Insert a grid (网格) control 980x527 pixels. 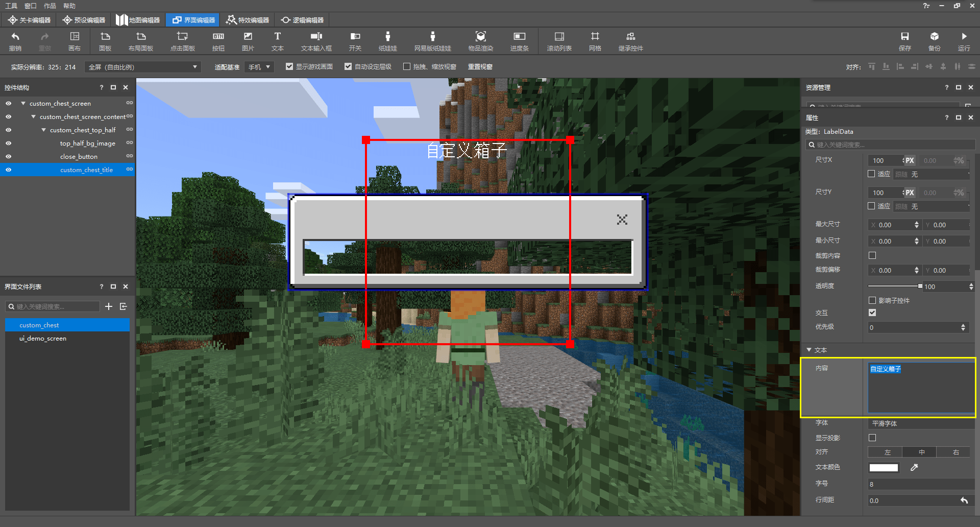595,41
